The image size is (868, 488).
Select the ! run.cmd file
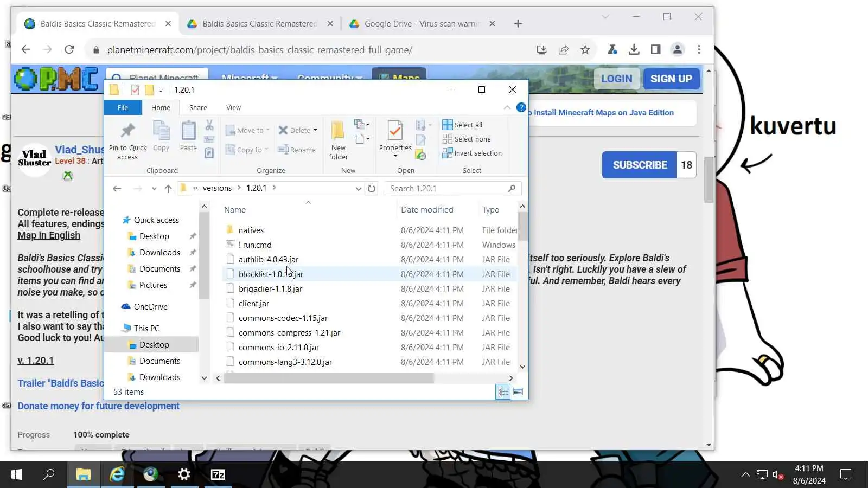[255, 245]
